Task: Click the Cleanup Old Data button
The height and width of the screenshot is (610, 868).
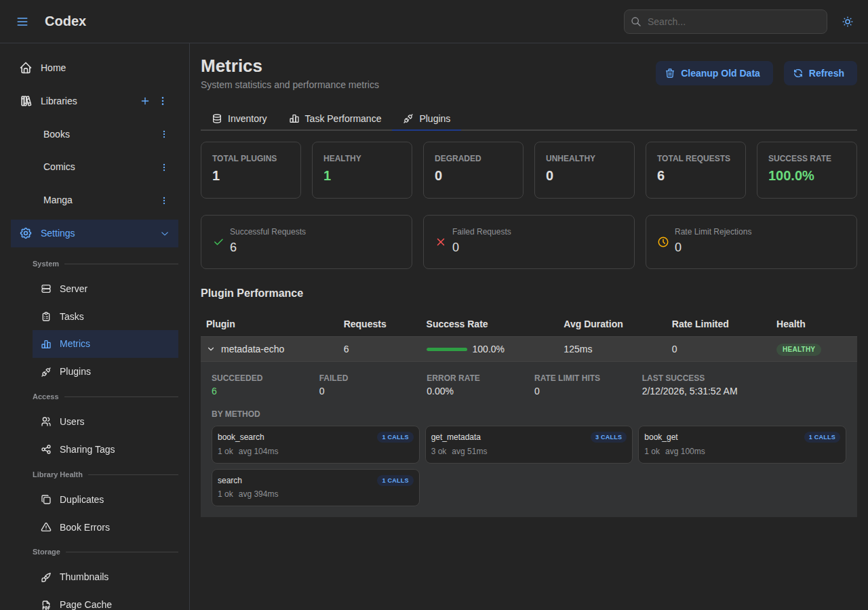Action: (x=714, y=73)
